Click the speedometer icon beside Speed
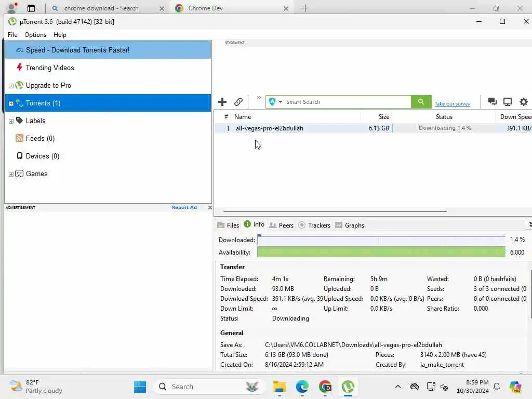Screen dimensions: 532x399 click(x=20, y=50)
